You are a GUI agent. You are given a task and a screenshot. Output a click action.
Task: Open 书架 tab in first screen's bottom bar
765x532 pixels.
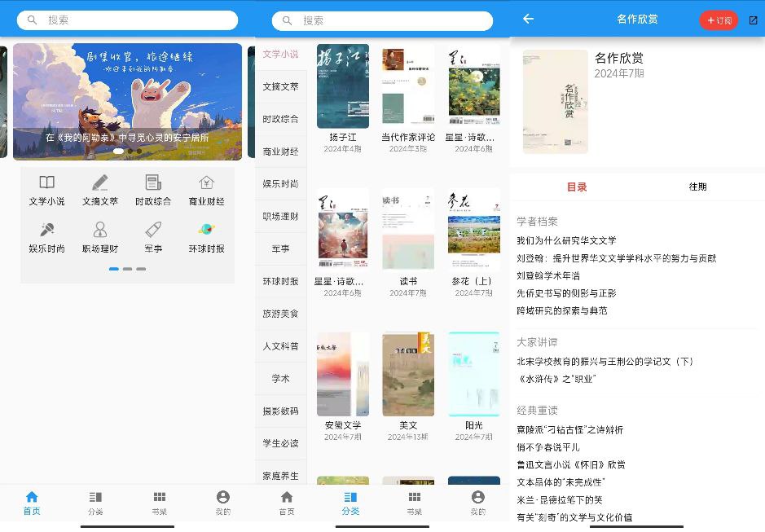[160, 503]
